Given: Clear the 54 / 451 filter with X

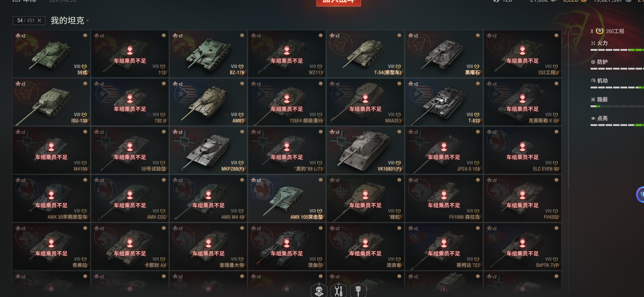Looking at the screenshot, I should pyautogui.click(x=39, y=20).
